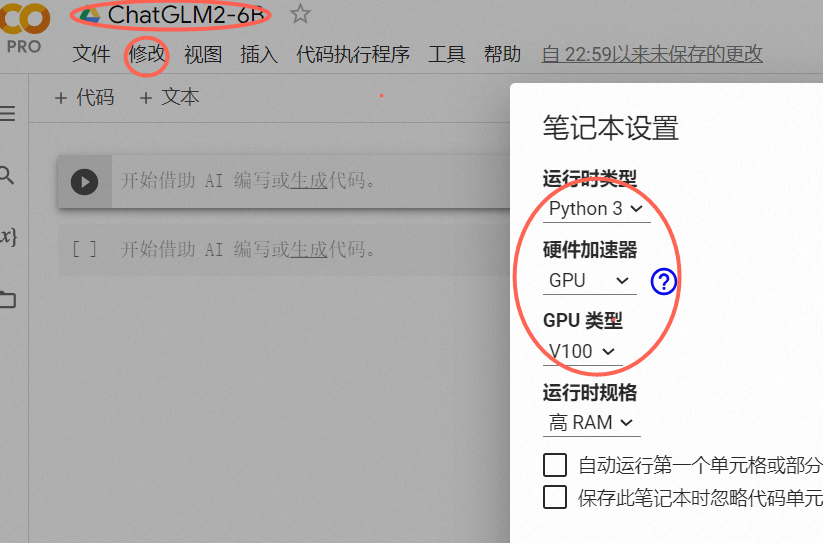
Task: Tick the 保存此笔记本时忽略代码单元 checkbox
Action: point(555,497)
